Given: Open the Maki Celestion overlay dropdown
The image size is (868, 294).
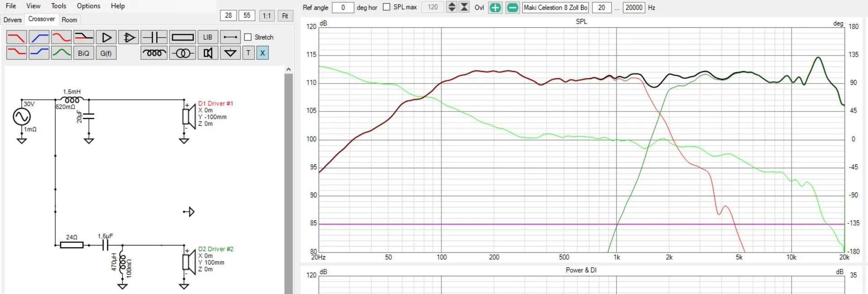Looking at the screenshot, I should [x=555, y=7].
